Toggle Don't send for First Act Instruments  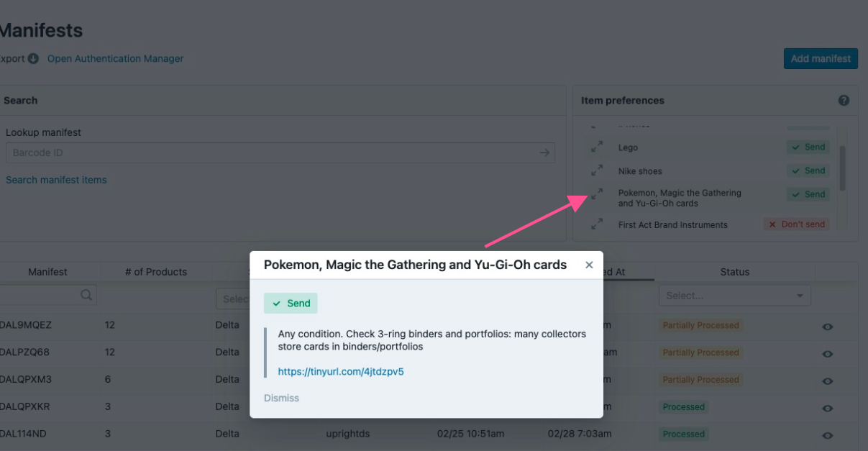(796, 224)
